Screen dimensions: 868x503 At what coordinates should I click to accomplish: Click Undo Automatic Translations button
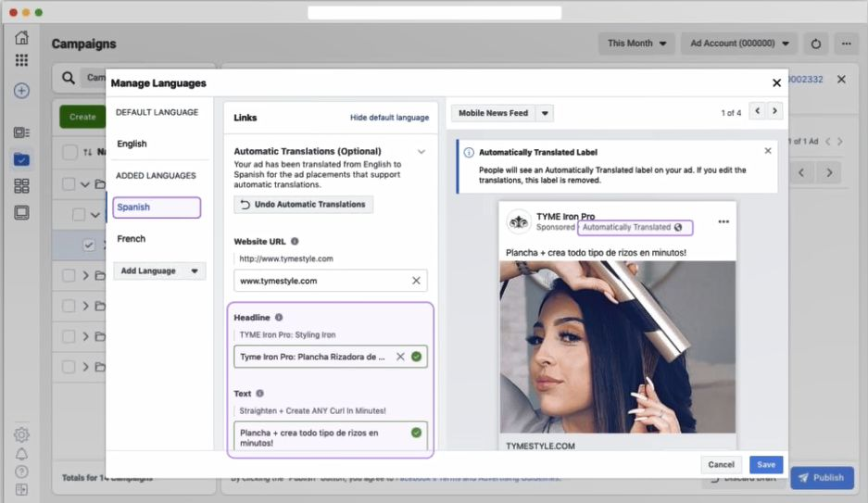pyautogui.click(x=303, y=204)
